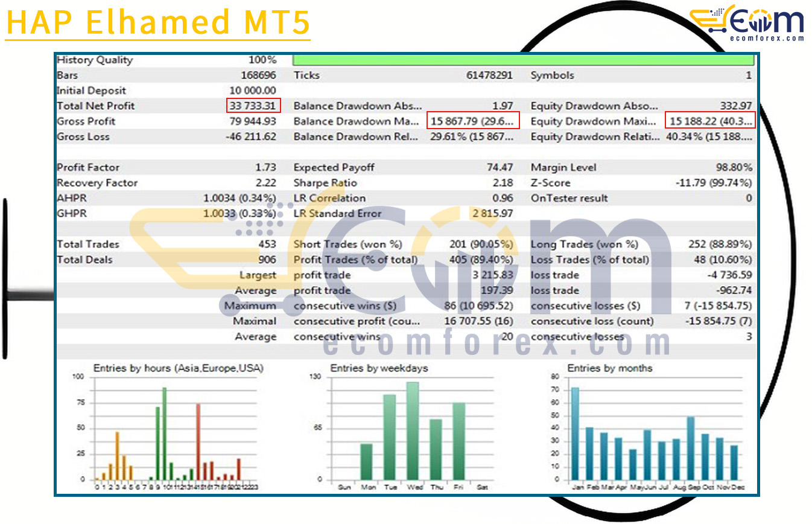Select the Total Trades value 453
The image size is (812, 524).
(266, 244)
